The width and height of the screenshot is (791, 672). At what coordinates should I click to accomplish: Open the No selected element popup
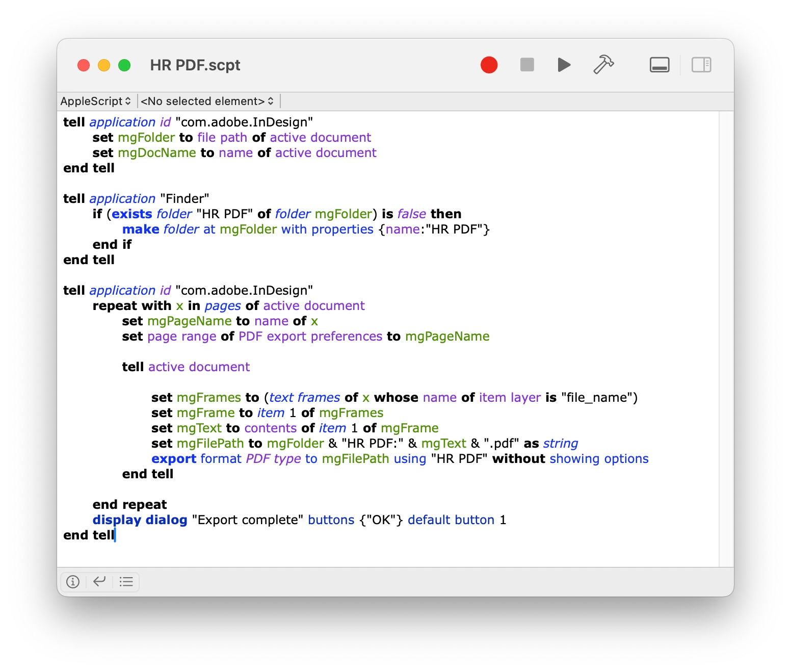tap(207, 101)
